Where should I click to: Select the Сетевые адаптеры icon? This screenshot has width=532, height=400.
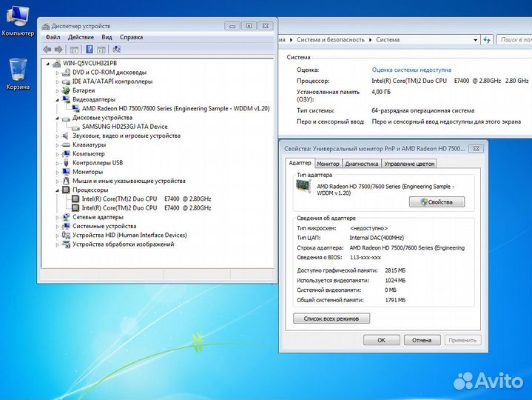point(66,217)
